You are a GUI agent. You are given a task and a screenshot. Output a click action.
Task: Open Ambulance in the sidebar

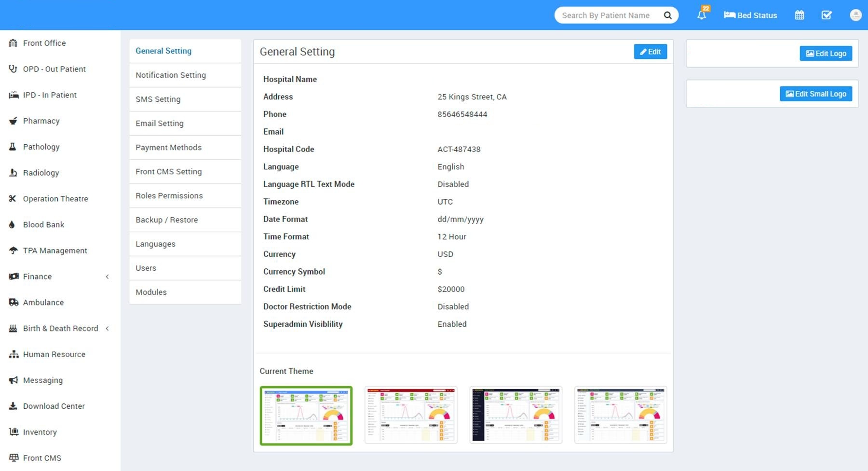coord(43,303)
